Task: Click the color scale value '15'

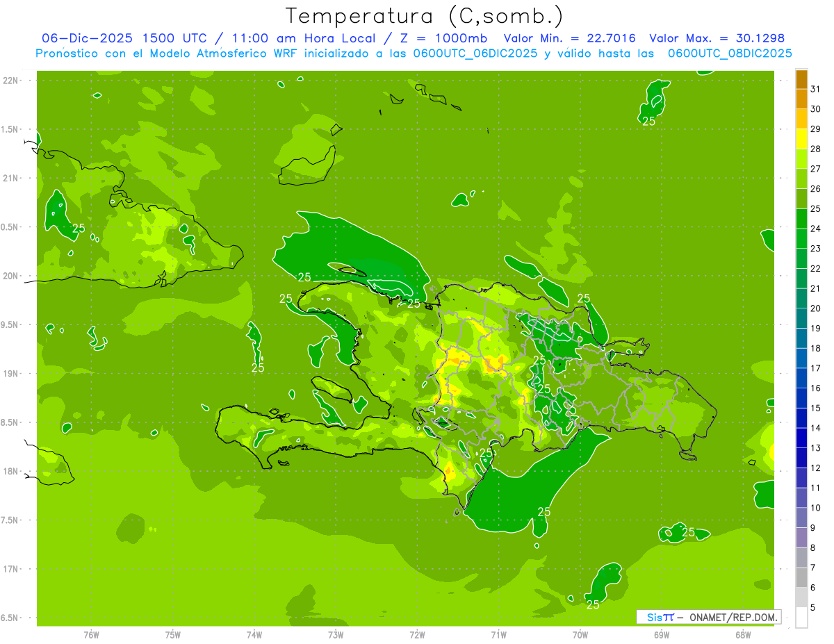Action: pos(816,408)
